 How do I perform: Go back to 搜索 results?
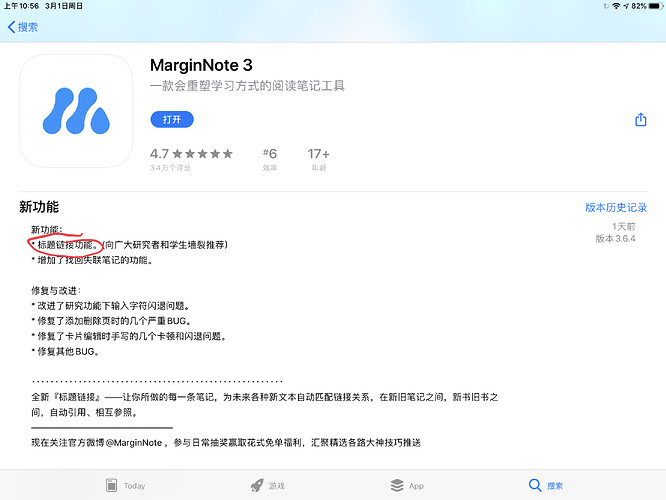point(23,27)
